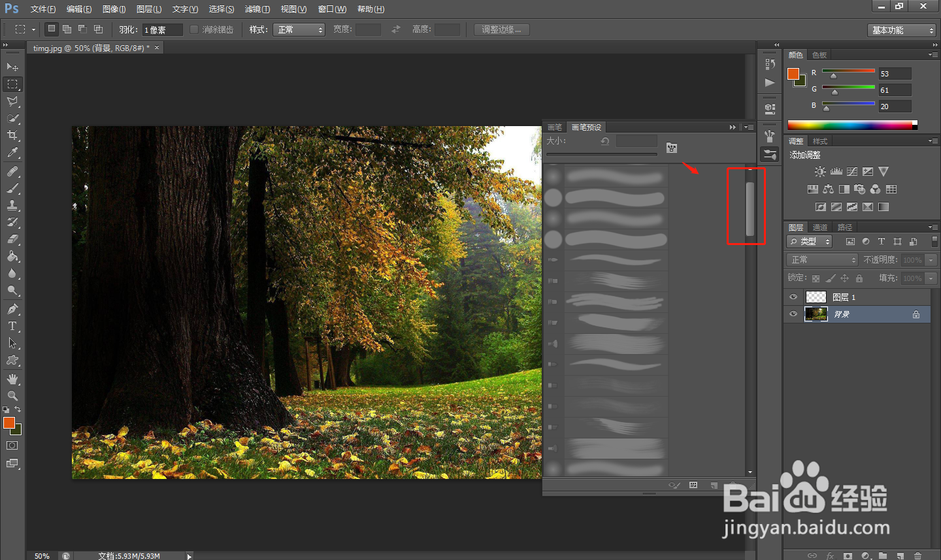The width and height of the screenshot is (941, 560).
Task: Switch to the 画笔 brush tab
Action: tap(555, 127)
